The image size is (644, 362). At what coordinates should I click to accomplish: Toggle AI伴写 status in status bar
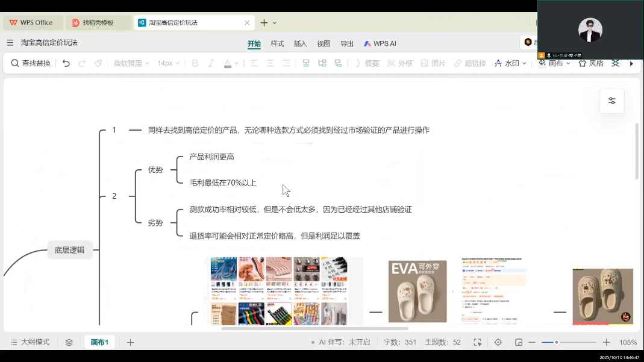click(x=340, y=342)
